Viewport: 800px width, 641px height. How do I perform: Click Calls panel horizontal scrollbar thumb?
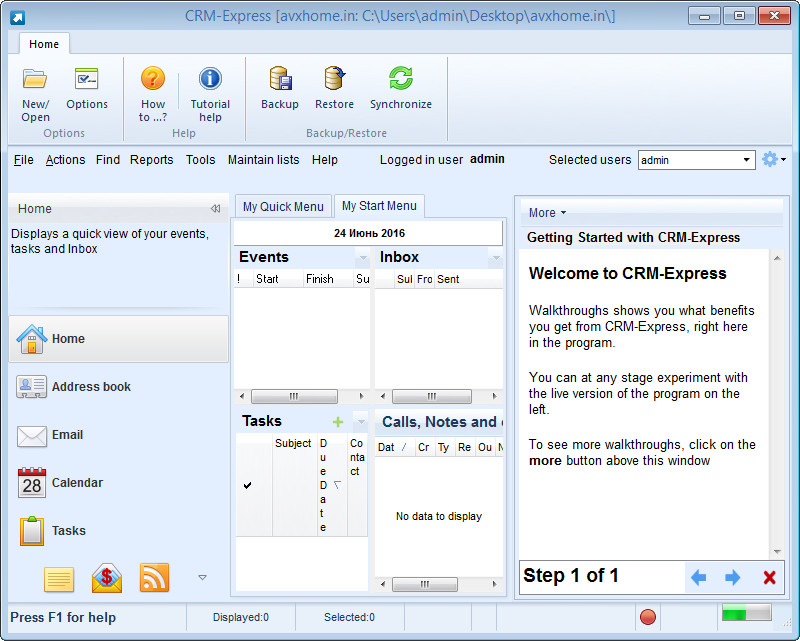(x=424, y=584)
